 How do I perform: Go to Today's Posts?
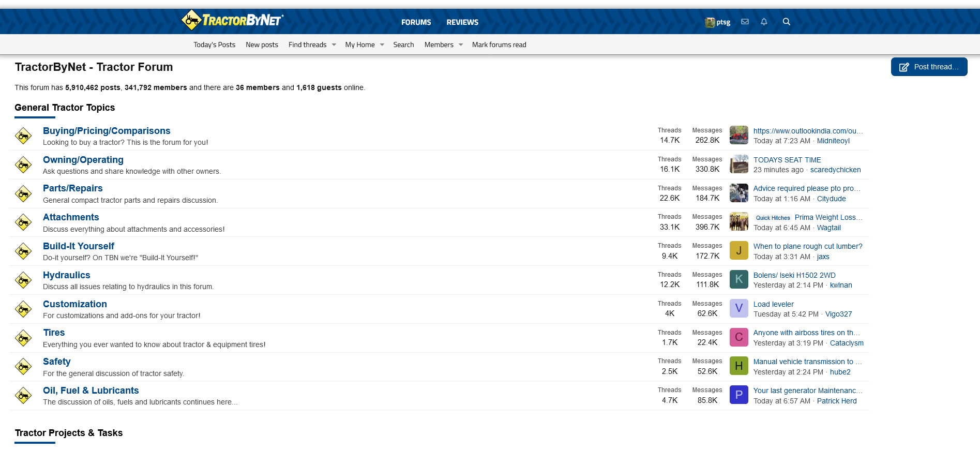214,45
